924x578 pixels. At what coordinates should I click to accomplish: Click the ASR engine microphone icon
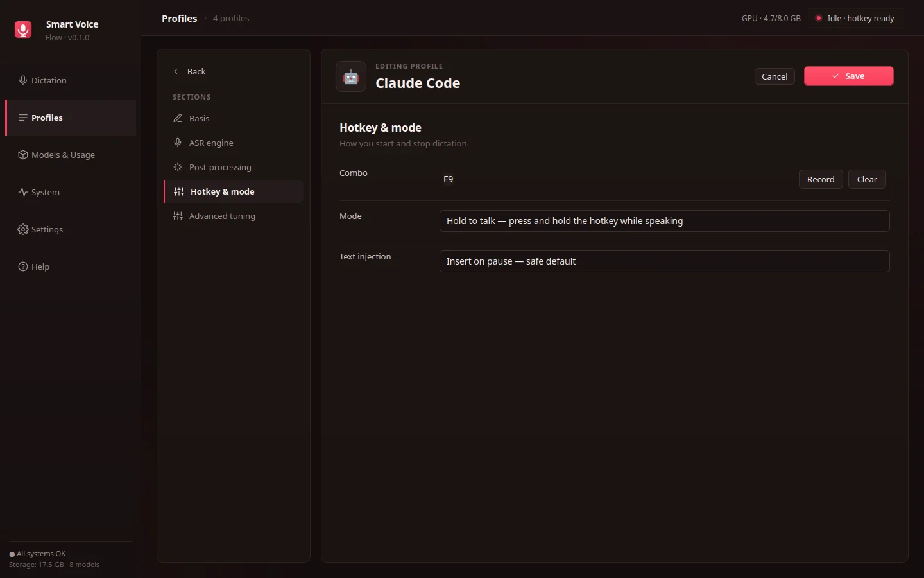[x=178, y=143]
